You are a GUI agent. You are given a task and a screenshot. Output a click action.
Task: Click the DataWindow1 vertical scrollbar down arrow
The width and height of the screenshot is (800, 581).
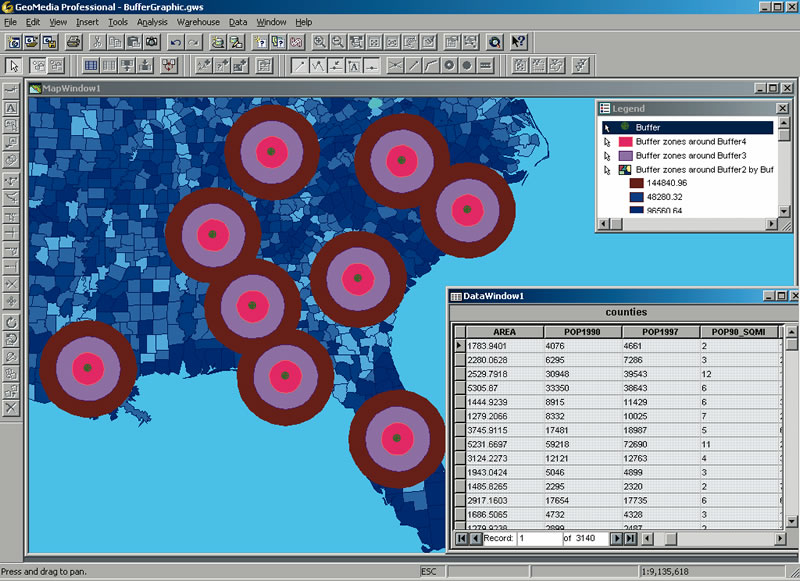(x=792, y=521)
